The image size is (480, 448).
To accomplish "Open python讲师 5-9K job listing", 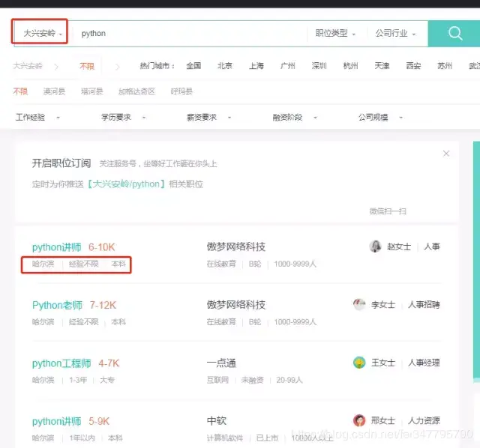I will (x=57, y=421).
